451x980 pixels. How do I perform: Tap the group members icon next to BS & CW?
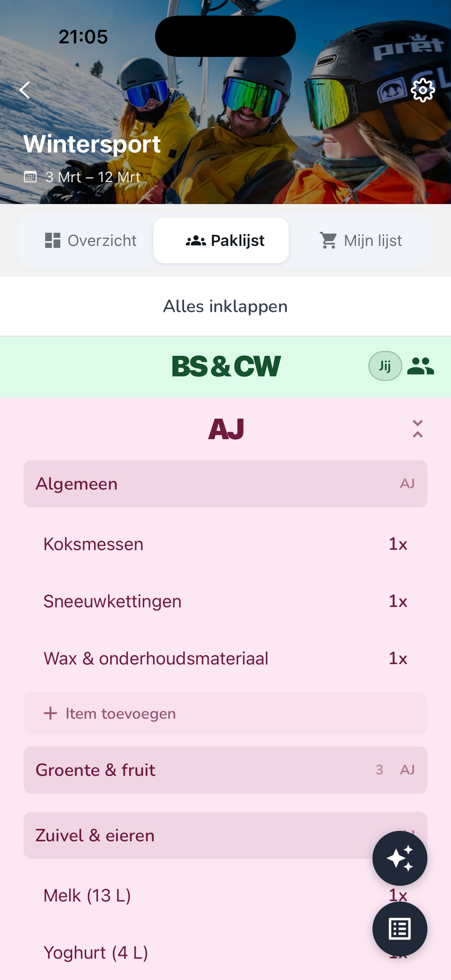422,366
